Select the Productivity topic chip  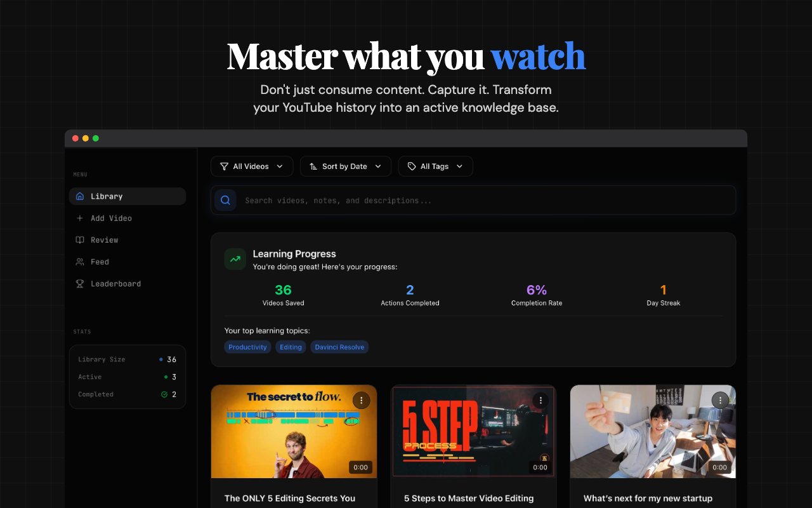pos(247,347)
